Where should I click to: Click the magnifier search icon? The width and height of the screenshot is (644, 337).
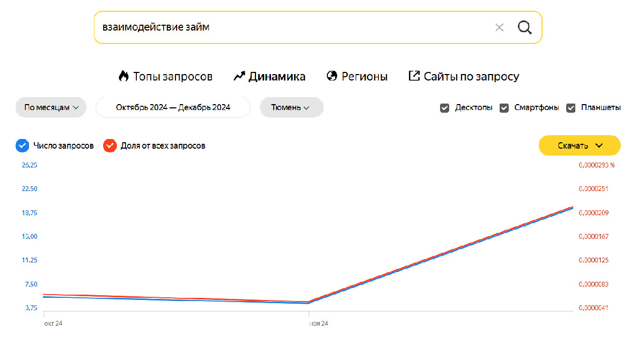click(x=524, y=27)
